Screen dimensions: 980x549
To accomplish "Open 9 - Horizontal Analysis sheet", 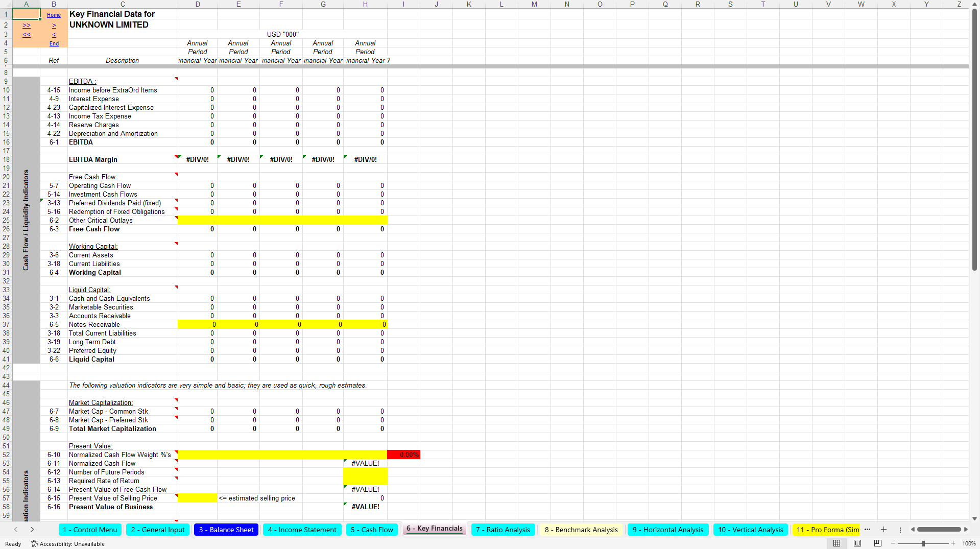I will [x=668, y=530].
